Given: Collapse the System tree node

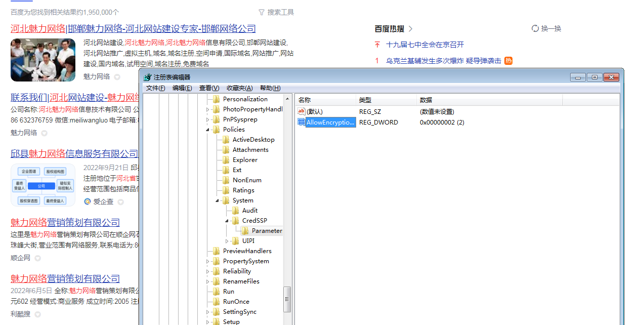Looking at the screenshot, I should pos(218,200).
